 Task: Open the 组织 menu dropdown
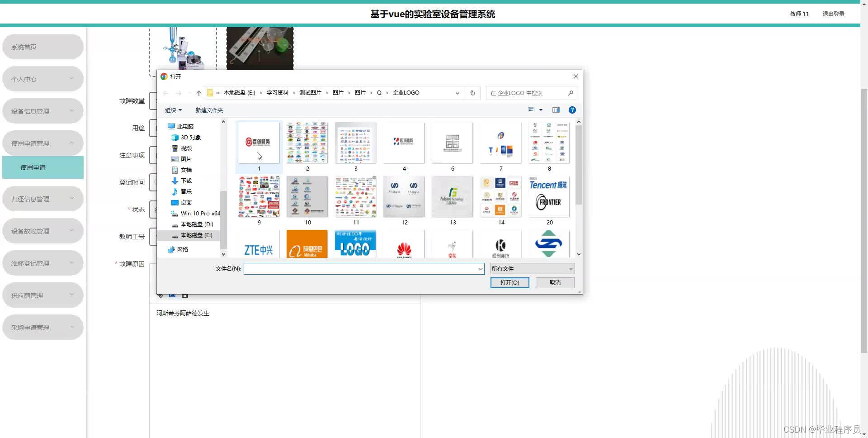(173, 110)
